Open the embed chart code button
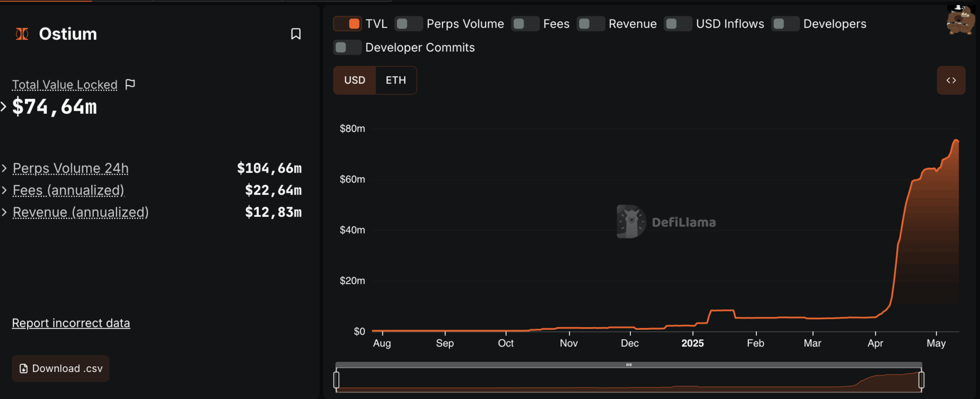 click(x=951, y=80)
